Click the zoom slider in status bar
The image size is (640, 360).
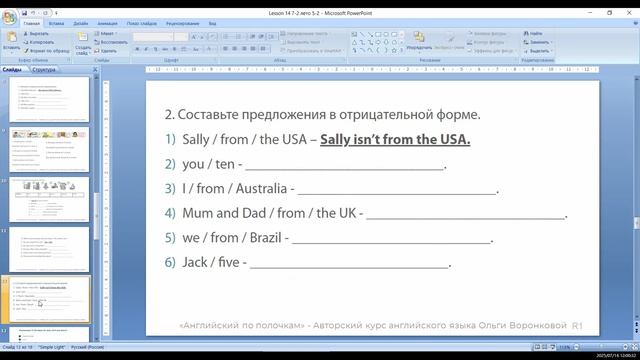(601, 347)
